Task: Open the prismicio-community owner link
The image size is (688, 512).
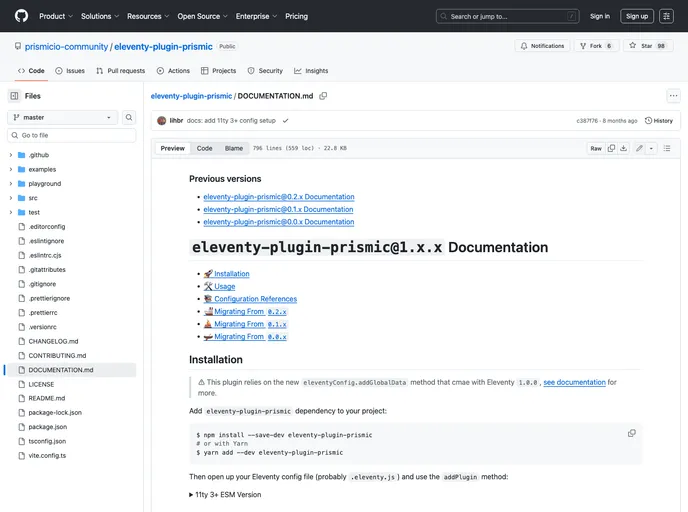Action: [x=66, y=47]
